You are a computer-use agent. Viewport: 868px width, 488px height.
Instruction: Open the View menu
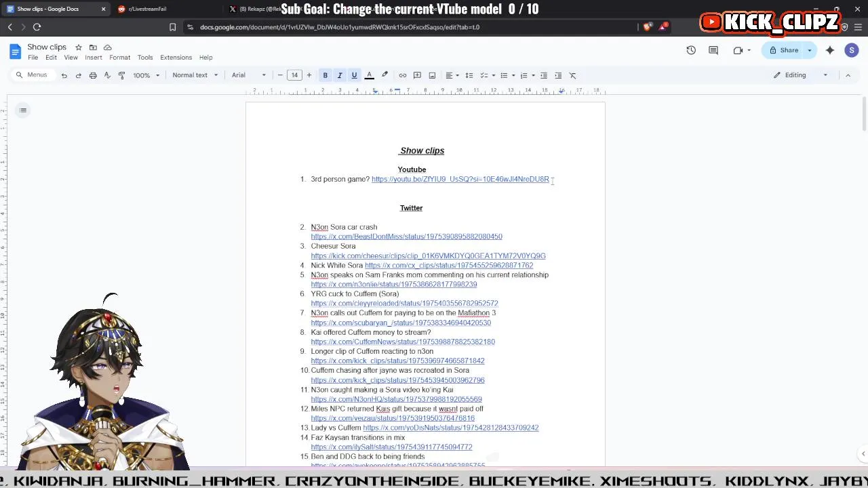[71, 58]
